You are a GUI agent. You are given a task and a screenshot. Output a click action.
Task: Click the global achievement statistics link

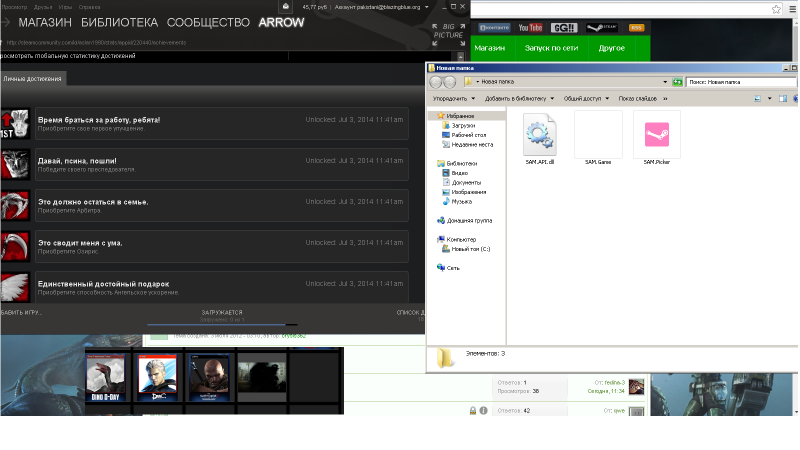(x=68, y=56)
